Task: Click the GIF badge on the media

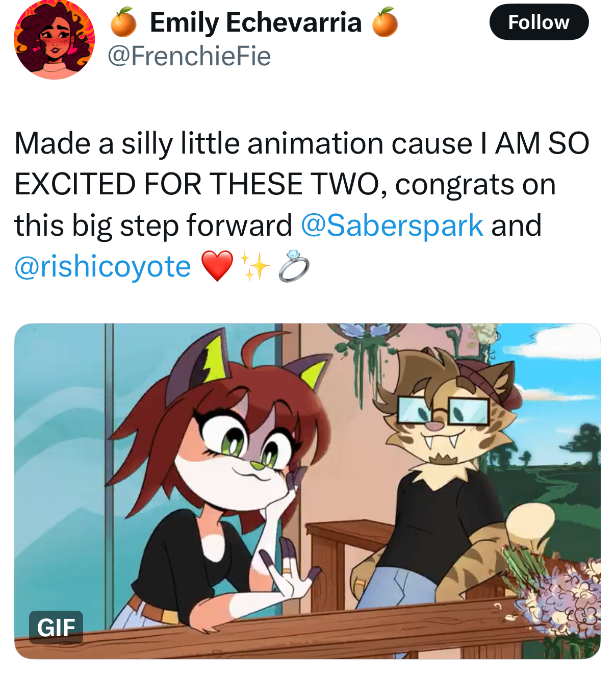Action: [56, 627]
